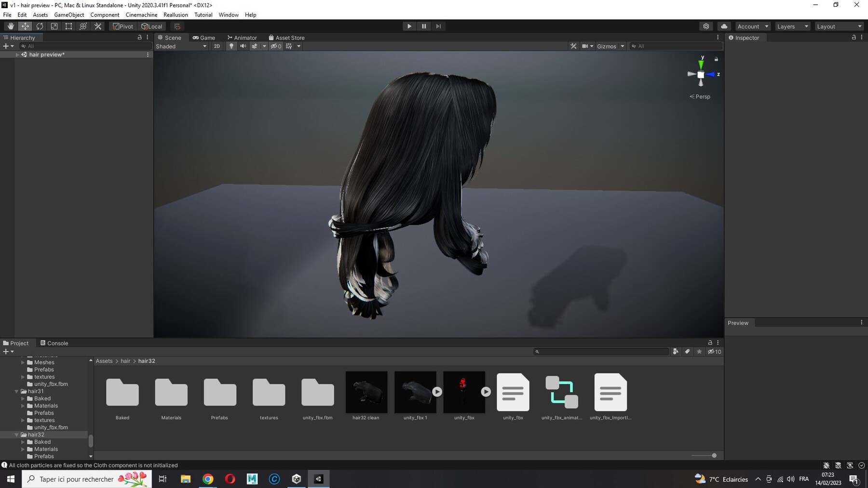
Task: Expand the hair preview scene
Action: [17, 54]
